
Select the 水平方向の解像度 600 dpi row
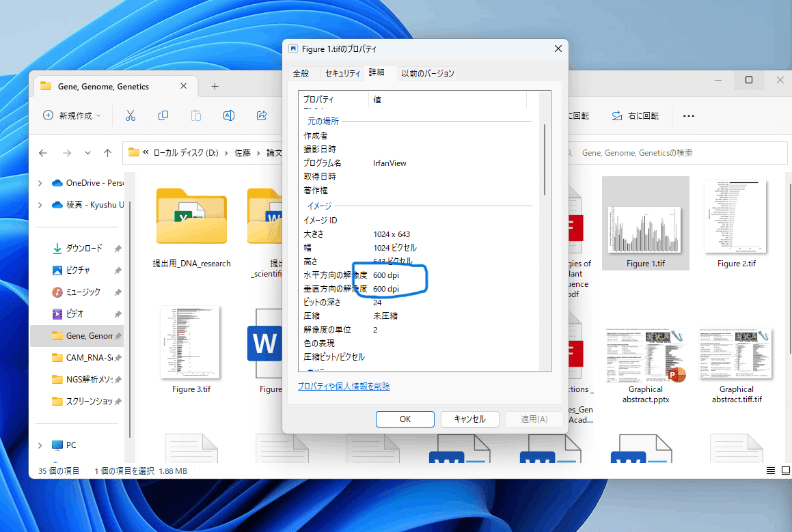tap(418, 275)
